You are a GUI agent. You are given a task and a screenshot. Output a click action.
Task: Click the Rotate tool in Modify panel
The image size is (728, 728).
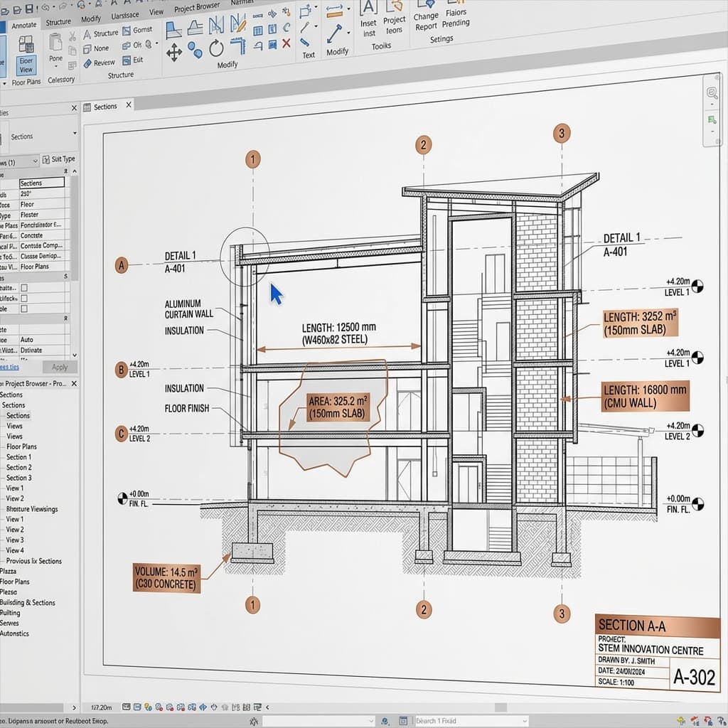[216, 48]
